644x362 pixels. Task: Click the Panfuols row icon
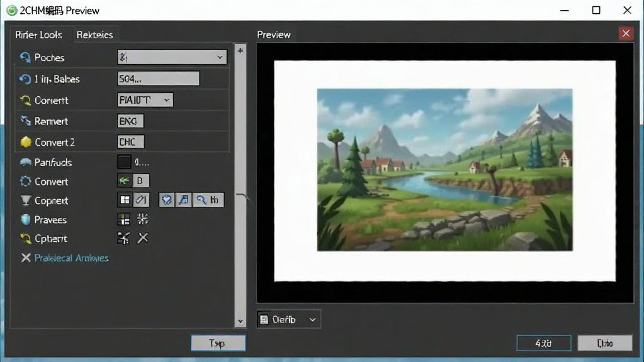point(25,162)
